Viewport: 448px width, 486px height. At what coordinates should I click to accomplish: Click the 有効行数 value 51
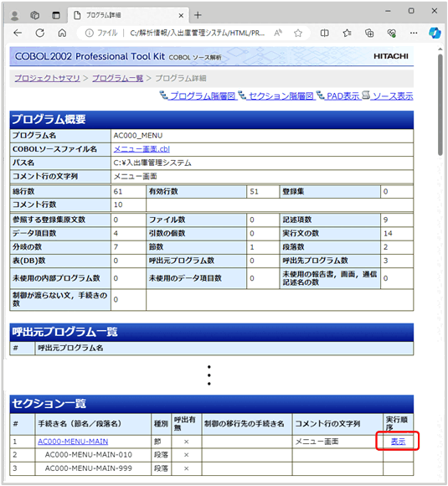coord(254,192)
